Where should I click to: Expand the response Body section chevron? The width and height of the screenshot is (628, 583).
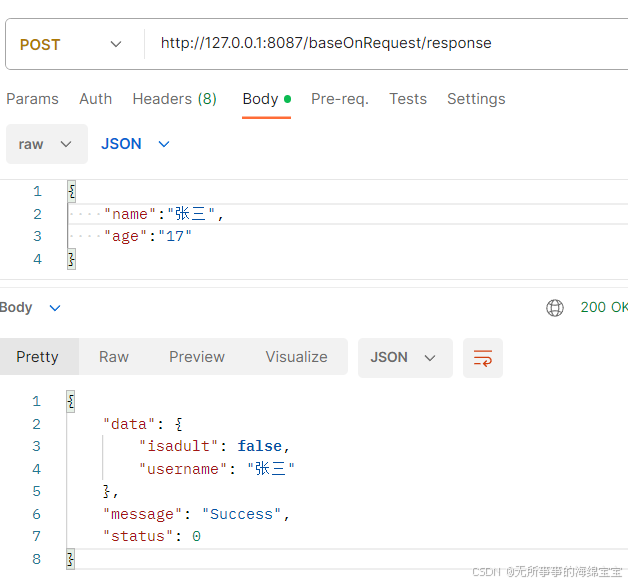coord(55,308)
